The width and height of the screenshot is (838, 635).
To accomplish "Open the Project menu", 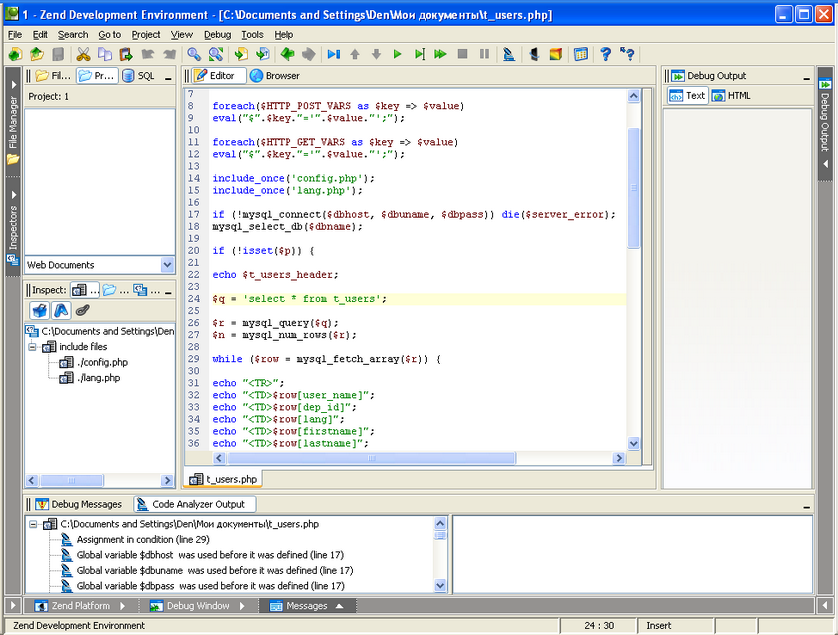I will (x=145, y=35).
